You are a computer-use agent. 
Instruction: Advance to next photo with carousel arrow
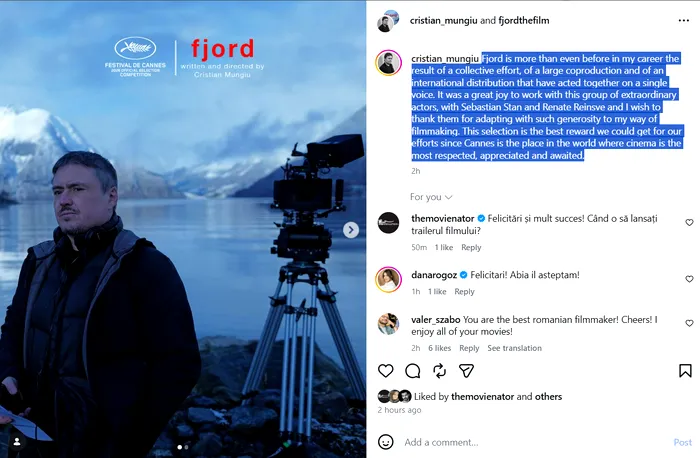click(x=351, y=230)
